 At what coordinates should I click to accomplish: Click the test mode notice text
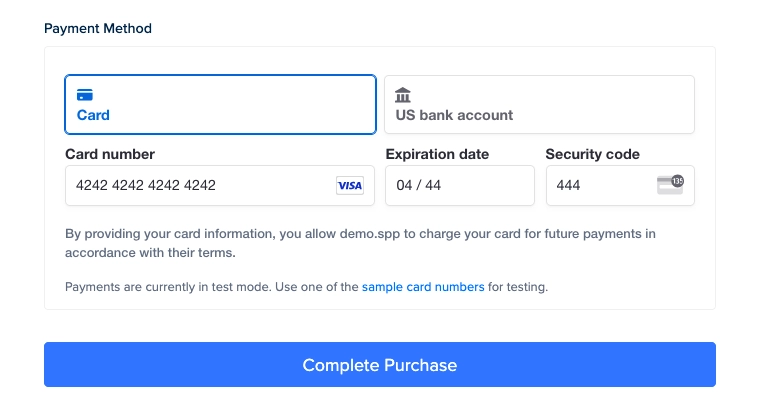[x=307, y=287]
